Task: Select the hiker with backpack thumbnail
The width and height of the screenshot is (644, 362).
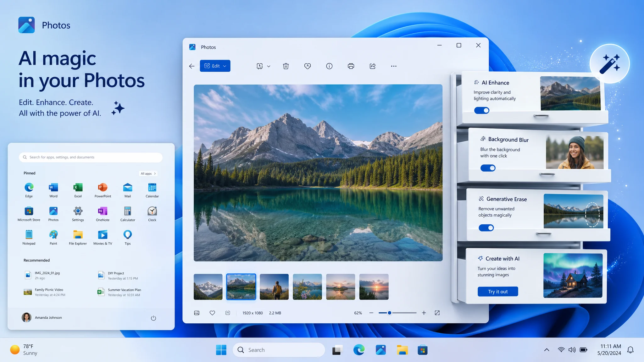Action: pyautogui.click(x=274, y=287)
